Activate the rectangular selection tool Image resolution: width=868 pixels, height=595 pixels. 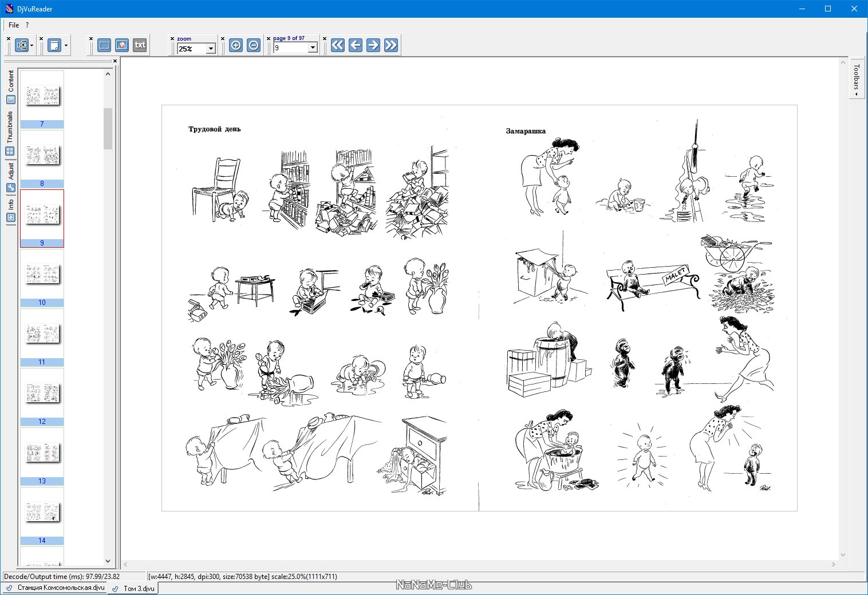104,45
